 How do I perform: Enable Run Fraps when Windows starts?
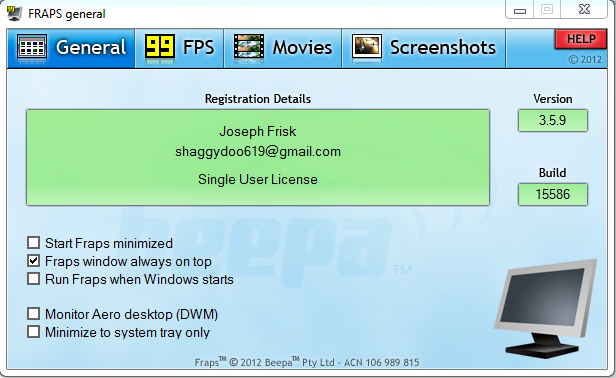[33, 279]
